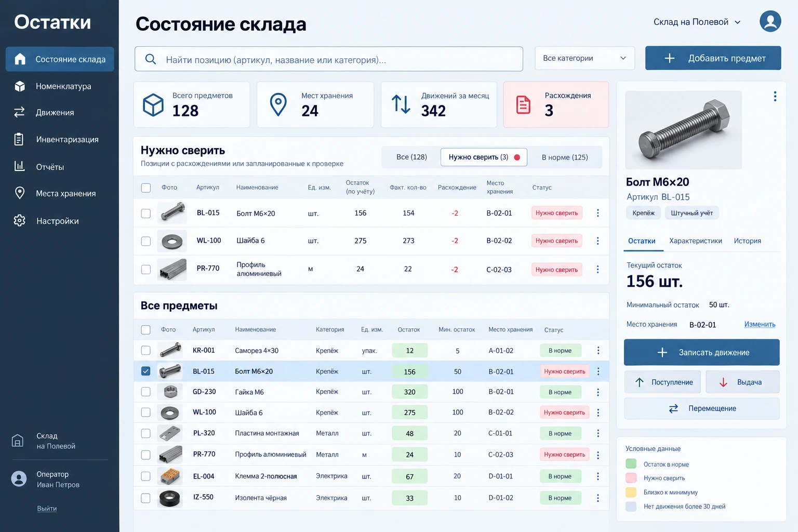The width and height of the screenshot is (798, 532).
Task: Expand the Все категории dropdown
Action: [x=585, y=58]
